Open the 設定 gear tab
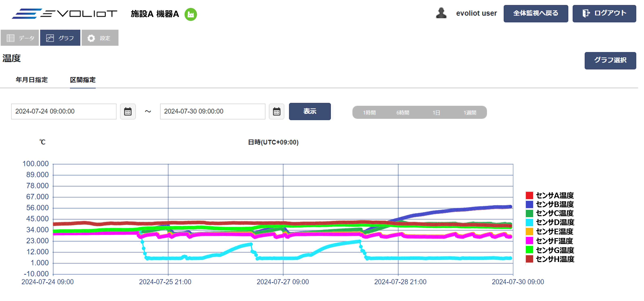Image resolution: width=644 pixels, height=301 pixels. [100, 38]
